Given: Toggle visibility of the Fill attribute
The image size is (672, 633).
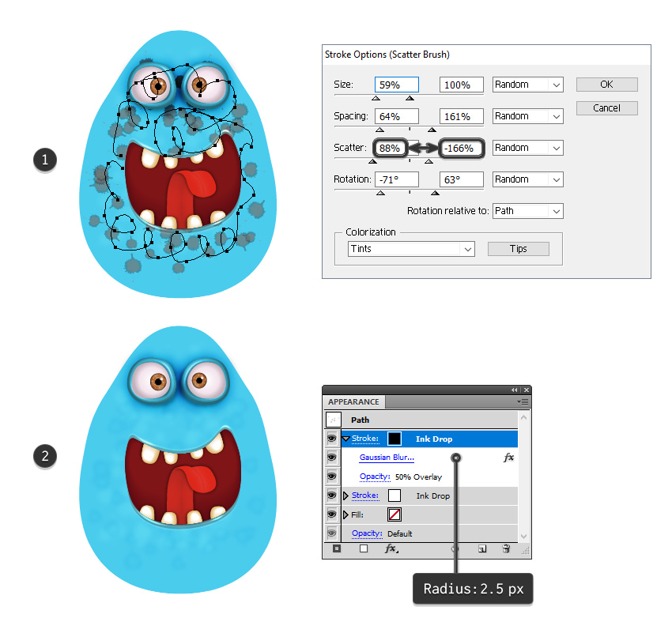Looking at the screenshot, I should (x=332, y=514).
